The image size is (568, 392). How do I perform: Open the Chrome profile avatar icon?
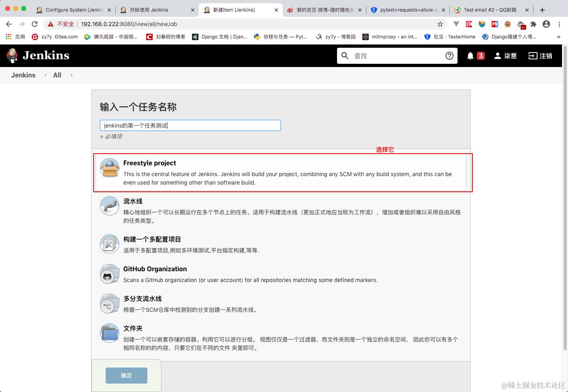coord(546,24)
